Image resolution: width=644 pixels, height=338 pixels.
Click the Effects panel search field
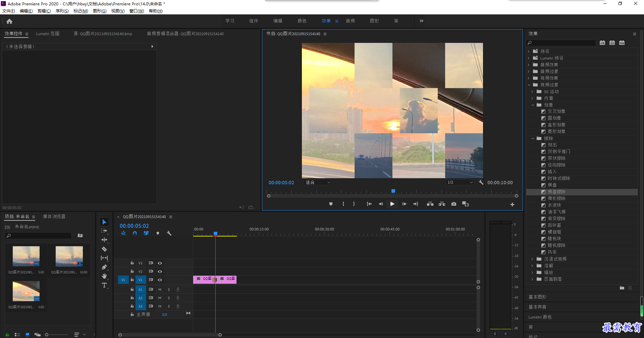tap(561, 43)
